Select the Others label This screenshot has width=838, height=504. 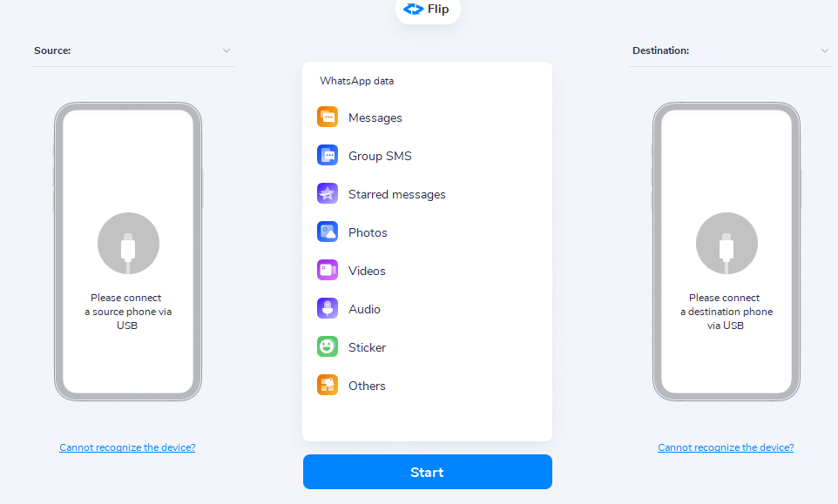pyautogui.click(x=367, y=386)
